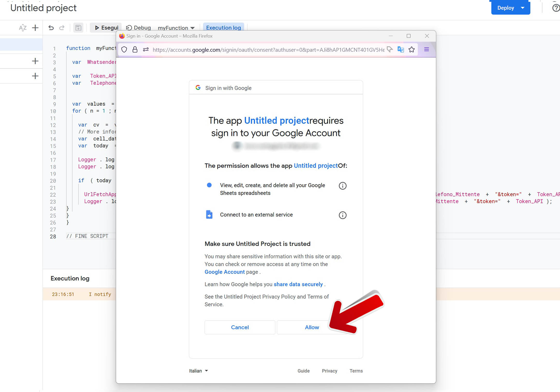
Task: Click the blurred account email chip
Action: coord(276,146)
